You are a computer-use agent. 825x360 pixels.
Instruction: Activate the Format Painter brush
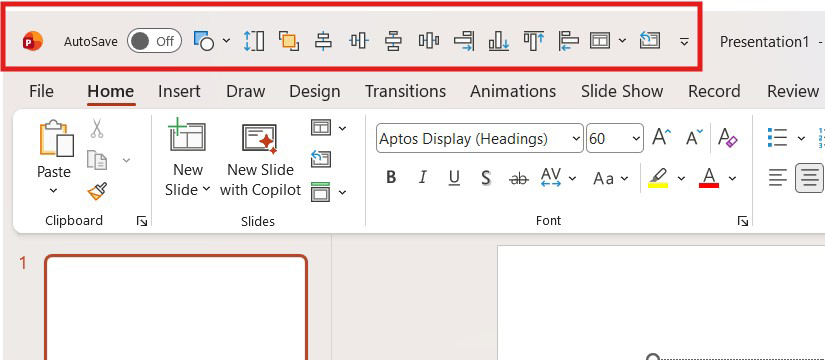[97, 192]
